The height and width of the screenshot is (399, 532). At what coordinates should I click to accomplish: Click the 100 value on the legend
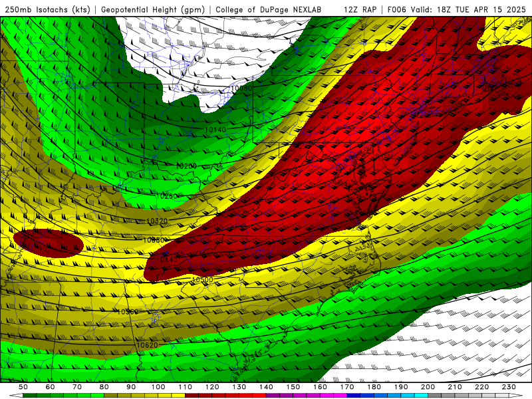coord(158,387)
